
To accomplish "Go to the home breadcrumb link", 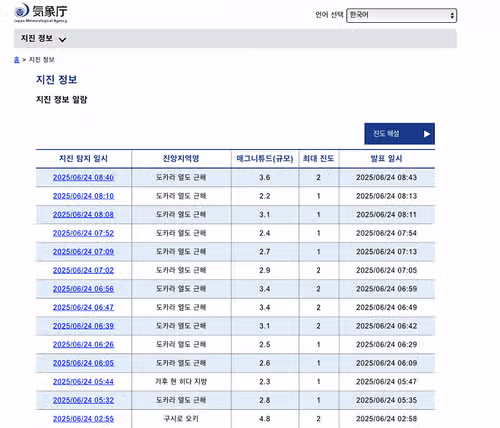I will point(17,60).
